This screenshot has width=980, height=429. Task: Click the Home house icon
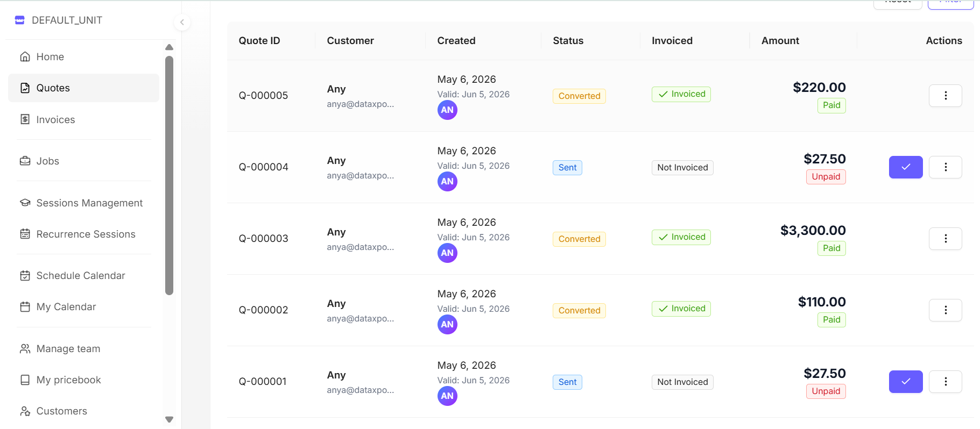25,57
